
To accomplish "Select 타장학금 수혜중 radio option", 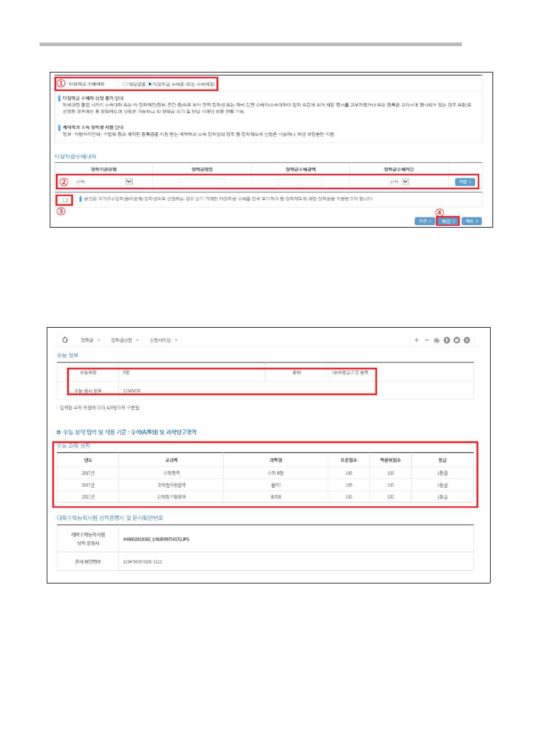I will [150, 84].
